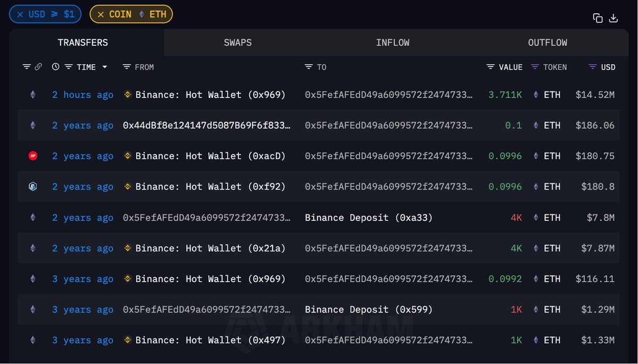This screenshot has width=638, height=364.
Task: Open Binance: Hot Wallet (0x21a)
Action: click(x=210, y=248)
